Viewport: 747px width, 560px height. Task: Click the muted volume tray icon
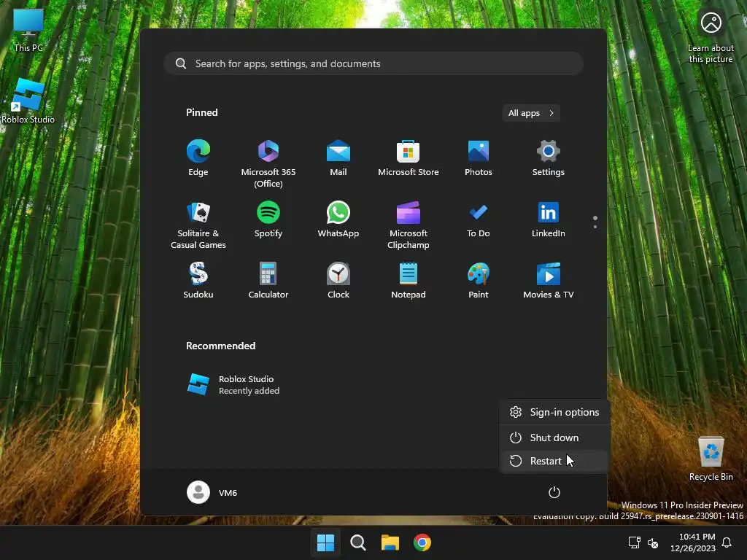click(x=653, y=542)
